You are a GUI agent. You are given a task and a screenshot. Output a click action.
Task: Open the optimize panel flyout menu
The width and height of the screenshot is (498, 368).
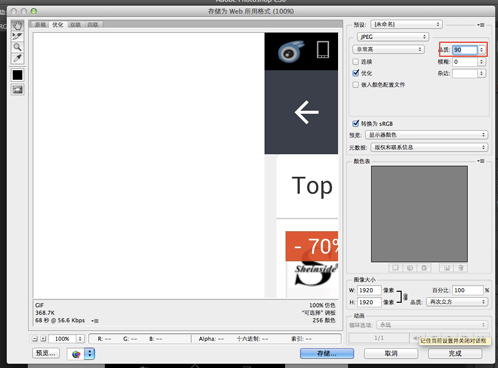click(480, 25)
